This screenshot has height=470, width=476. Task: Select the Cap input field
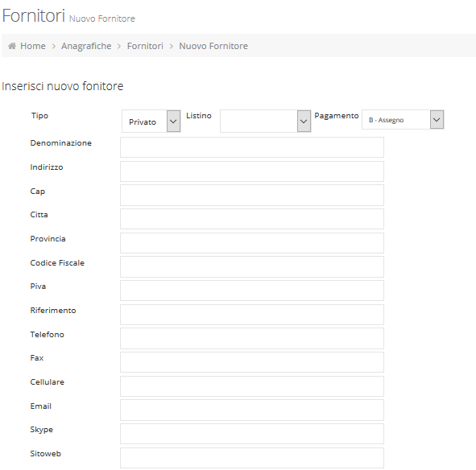coord(252,195)
